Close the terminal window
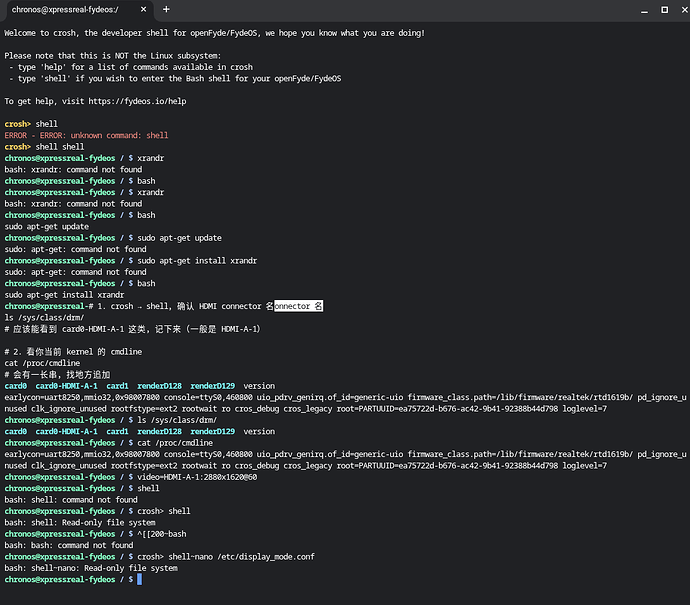This screenshot has width=690, height=605. coord(685,10)
